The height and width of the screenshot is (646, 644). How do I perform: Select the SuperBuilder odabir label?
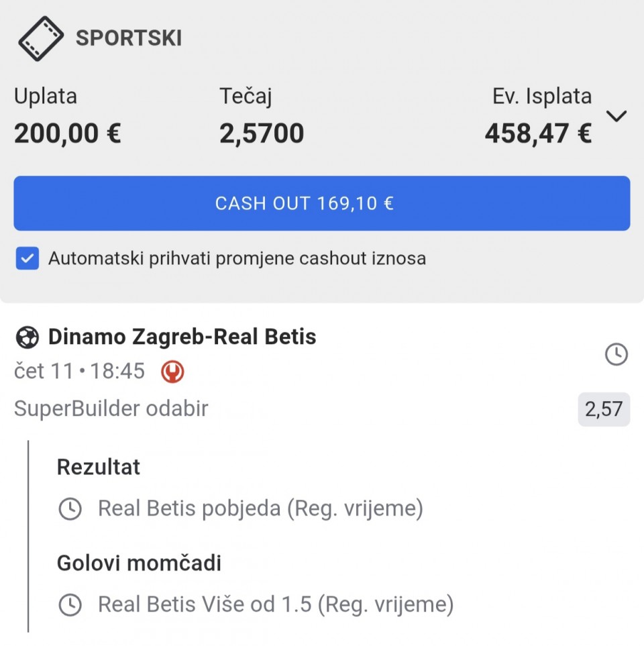tap(111, 409)
